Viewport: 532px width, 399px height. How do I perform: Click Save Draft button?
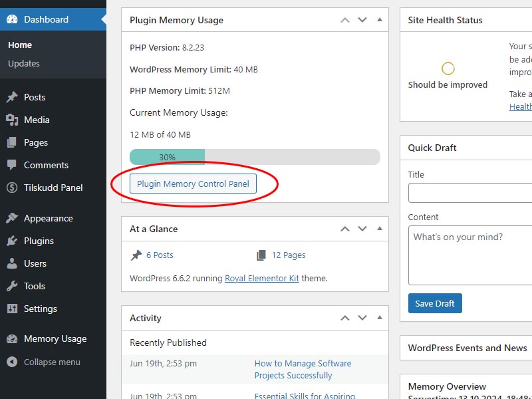point(435,303)
